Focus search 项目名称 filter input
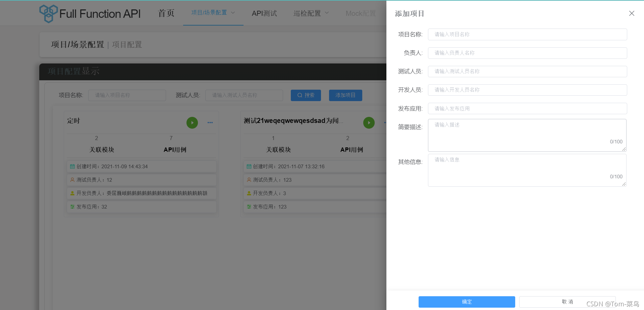 point(127,95)
